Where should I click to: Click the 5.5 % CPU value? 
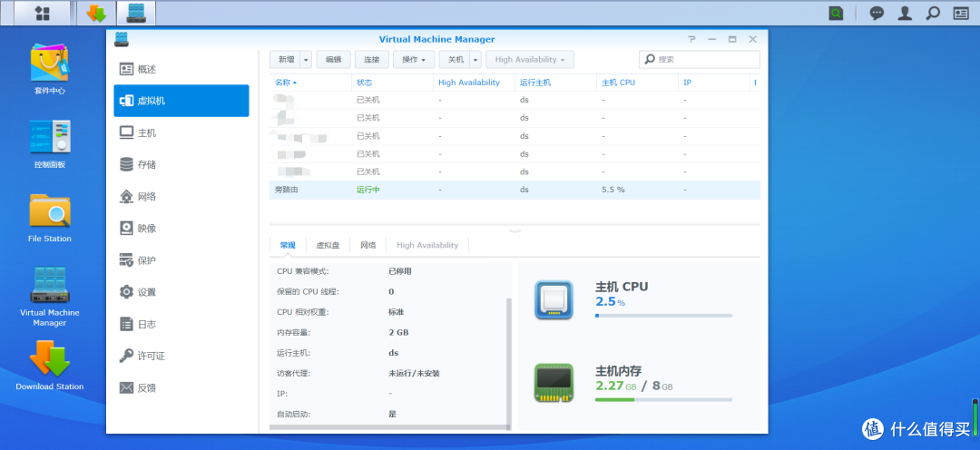[x=613, y=190]
